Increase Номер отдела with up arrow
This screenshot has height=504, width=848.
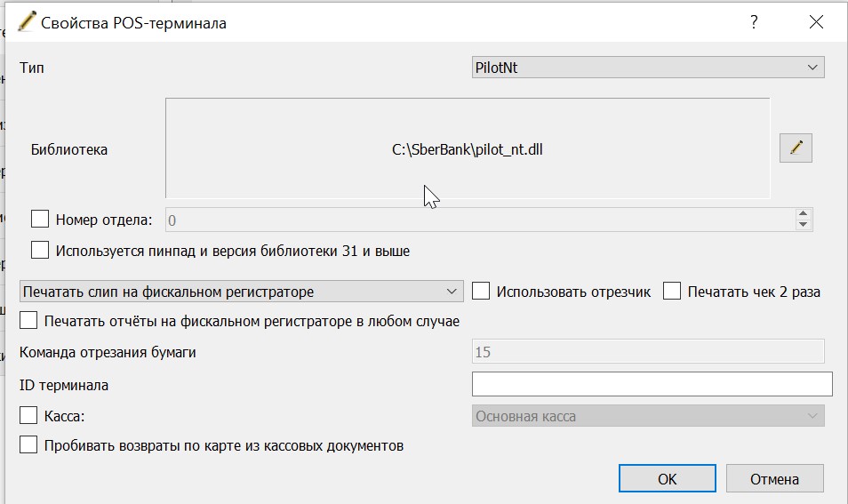tap(804, 214)
